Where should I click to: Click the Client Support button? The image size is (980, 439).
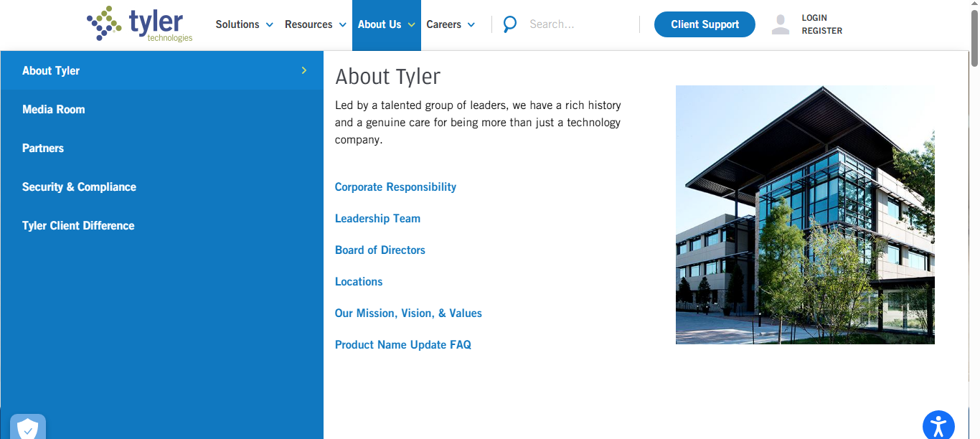point(704,24)
